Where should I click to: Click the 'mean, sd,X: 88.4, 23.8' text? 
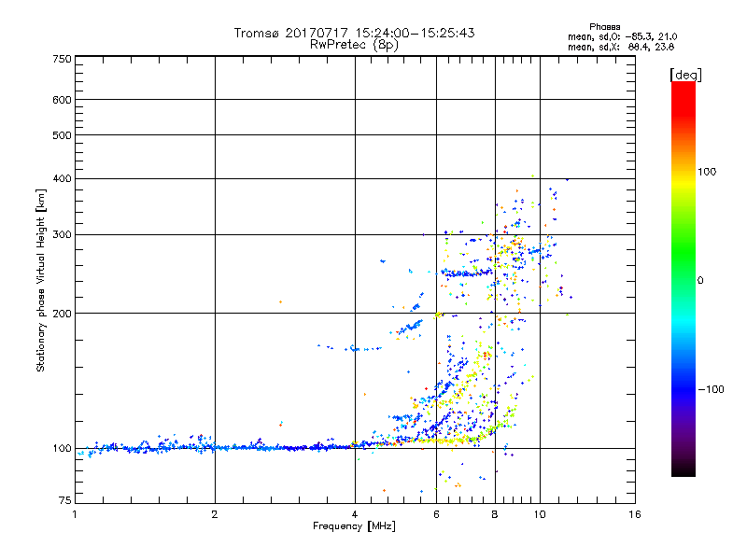pyautogui.click(x=621, y=48)
